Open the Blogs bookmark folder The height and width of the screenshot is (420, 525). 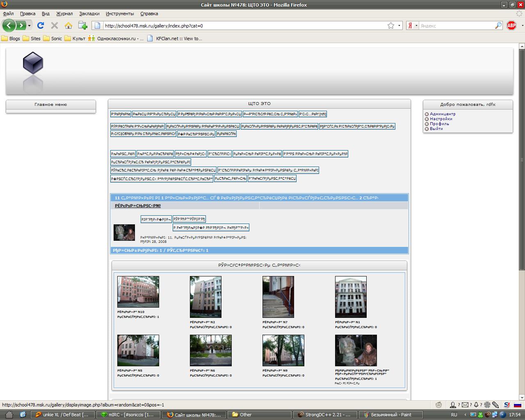[11, 39]
